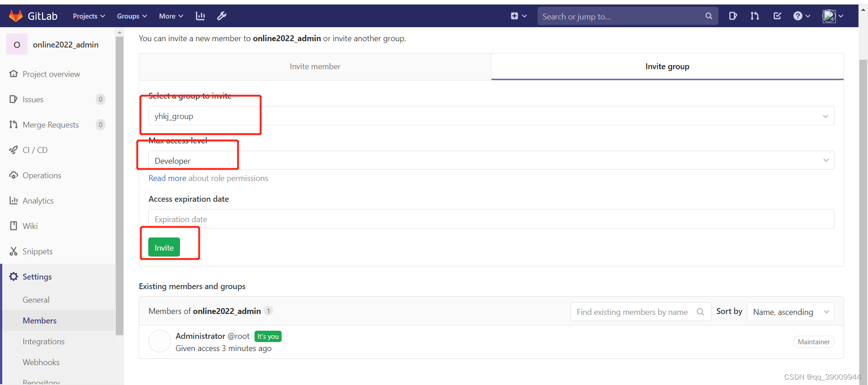This screenshot has height=385, width=868.
Task: Click the Merge Requests sidebar icon
Action: (14, 124)
